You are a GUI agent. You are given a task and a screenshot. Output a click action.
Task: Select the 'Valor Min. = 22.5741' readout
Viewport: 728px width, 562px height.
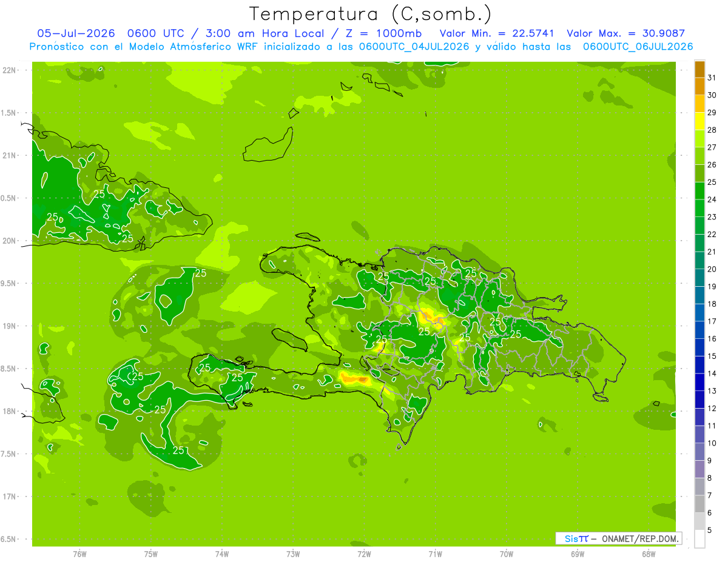tap(496, 33)
